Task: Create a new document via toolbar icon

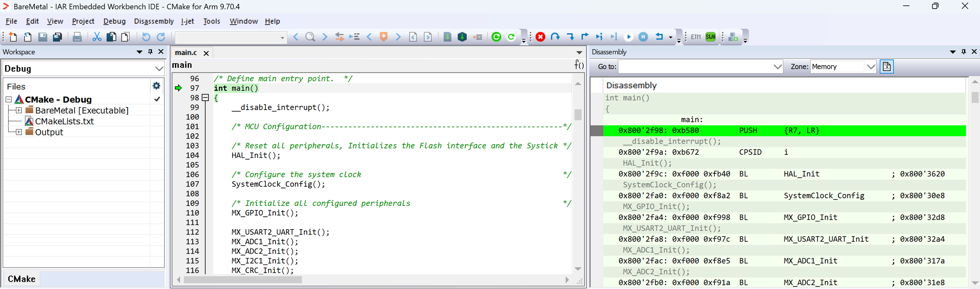Action: coord(13,37)
